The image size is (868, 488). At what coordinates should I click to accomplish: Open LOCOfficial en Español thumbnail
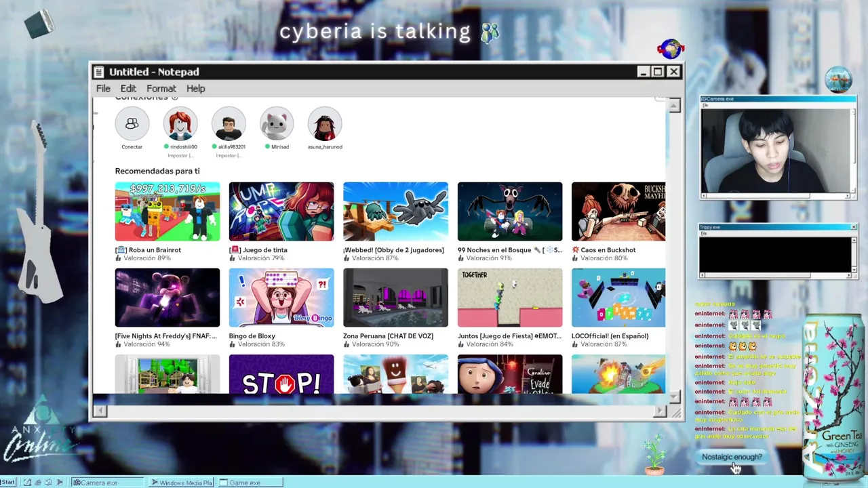[618, 298]
